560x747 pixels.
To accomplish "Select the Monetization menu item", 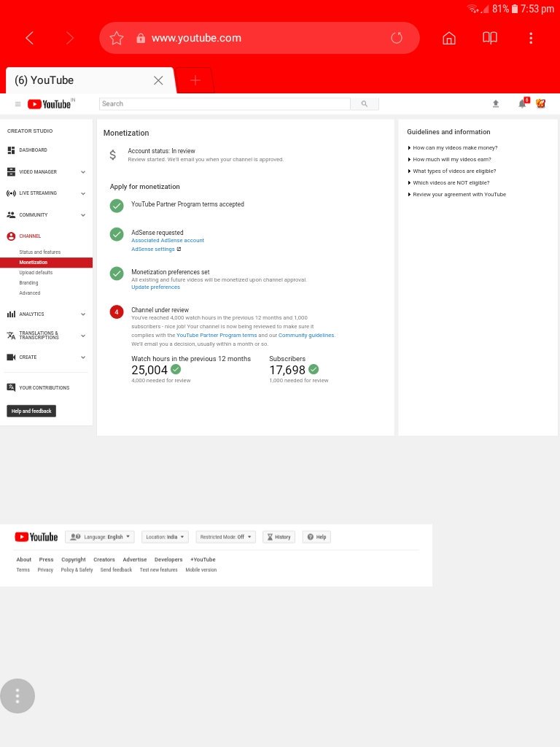I will click(46, 263).
